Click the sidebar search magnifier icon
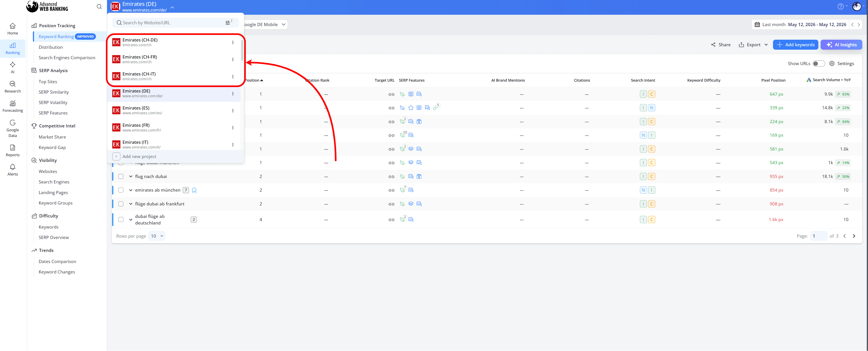 click(x=99, y=6)
